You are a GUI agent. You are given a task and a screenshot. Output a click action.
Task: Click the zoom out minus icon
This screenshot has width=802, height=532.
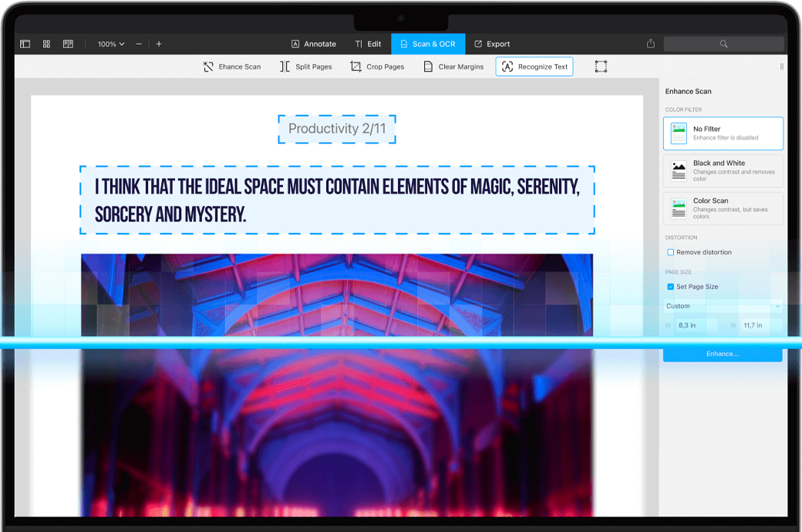point(139,44)
